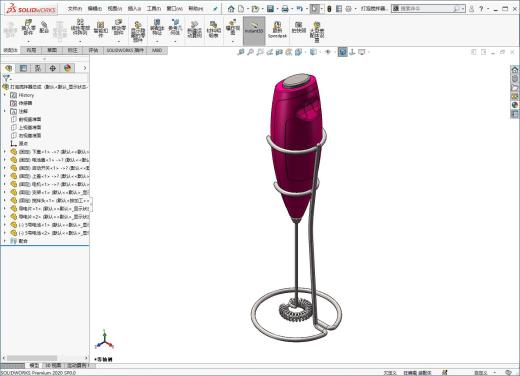Screen dimensions: 520x376
Task: Switch to the Evaluate ribbon tab
Action: pos(93,50)
